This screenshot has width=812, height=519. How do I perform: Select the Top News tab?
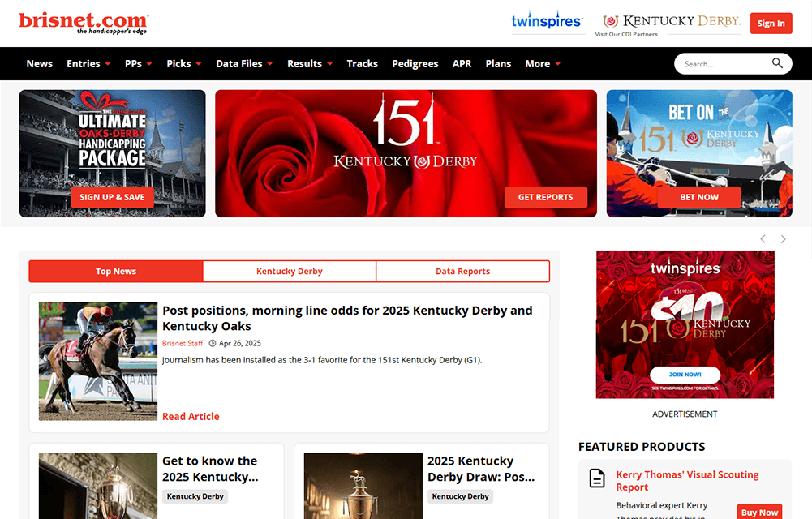(x=116, y=271)
